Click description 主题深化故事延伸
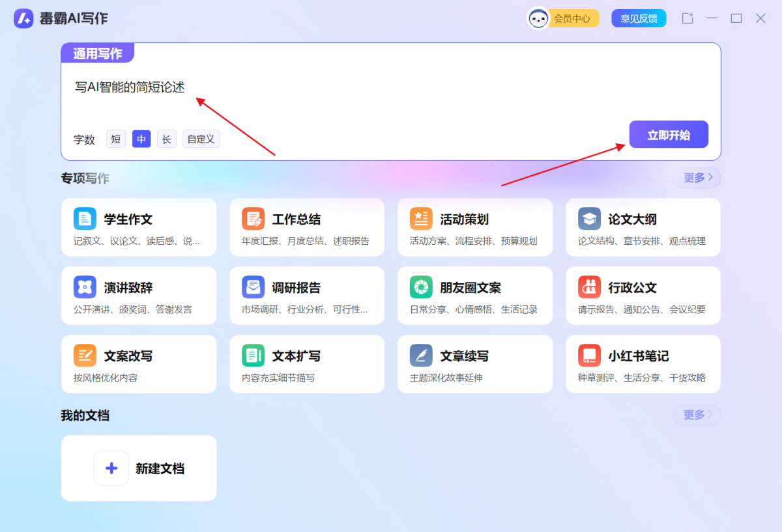This screenshot has height=532, width=782. 446,378
